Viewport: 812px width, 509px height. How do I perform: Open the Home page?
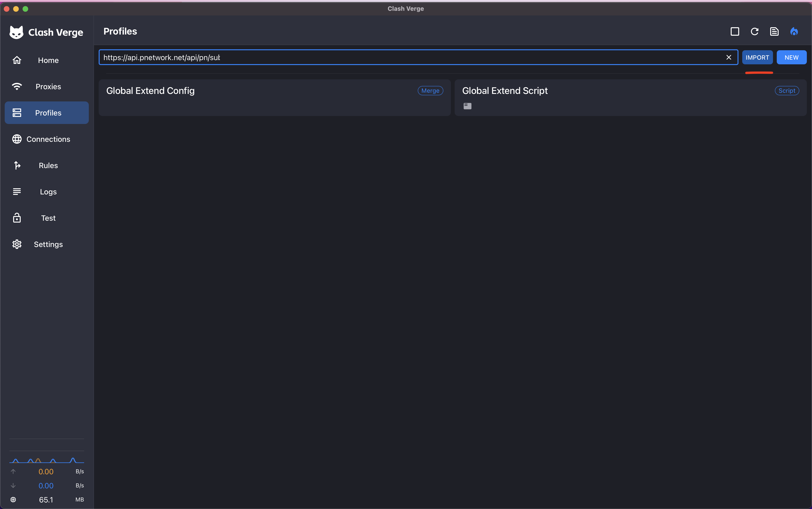47,60
